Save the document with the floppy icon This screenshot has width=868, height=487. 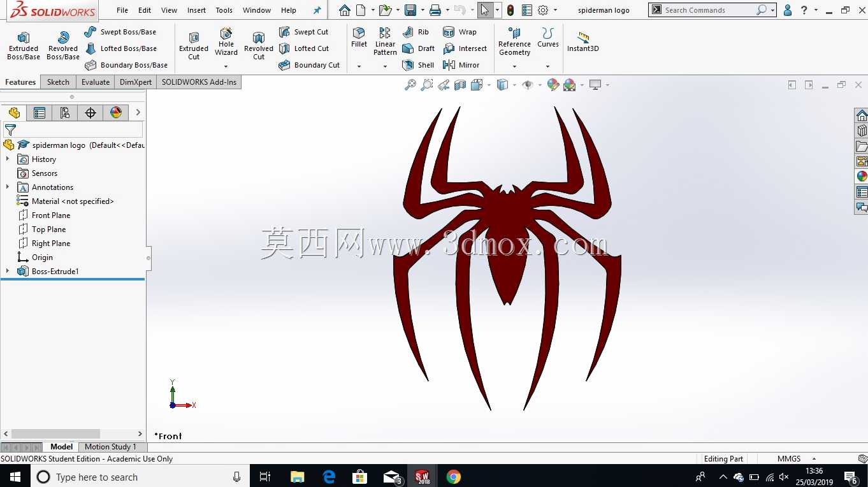(410, 10)
